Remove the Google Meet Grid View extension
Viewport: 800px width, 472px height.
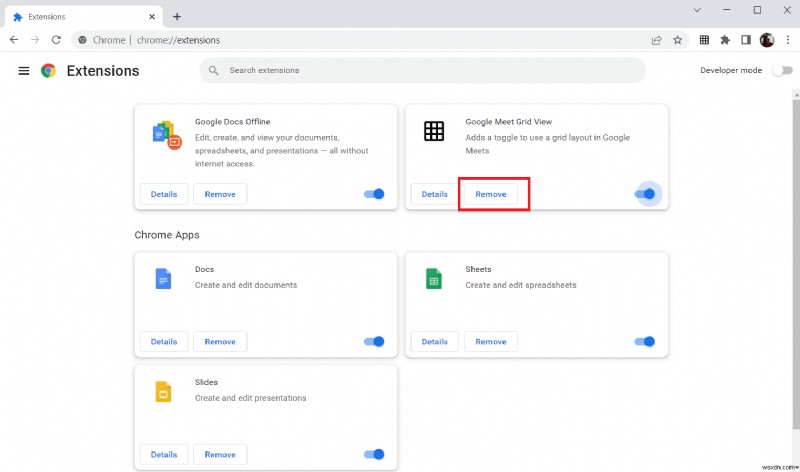tap(491, 194)
